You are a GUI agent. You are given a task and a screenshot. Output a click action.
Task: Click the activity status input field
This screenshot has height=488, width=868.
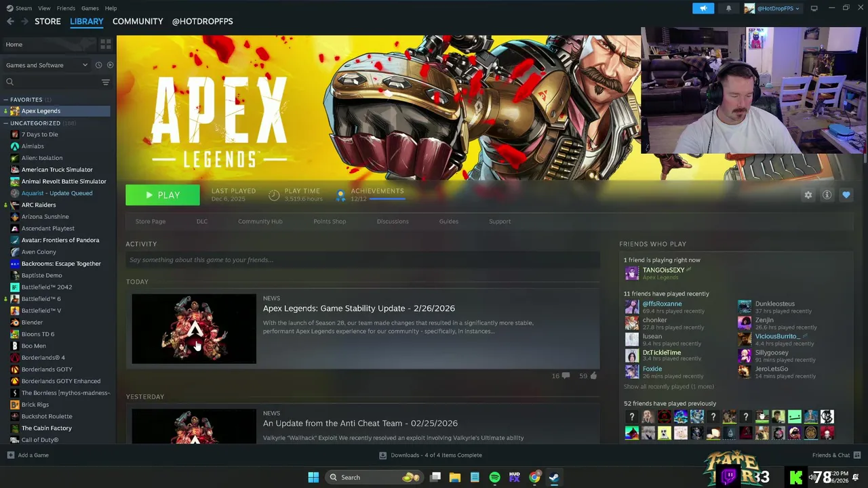click(x=363, y=260)
